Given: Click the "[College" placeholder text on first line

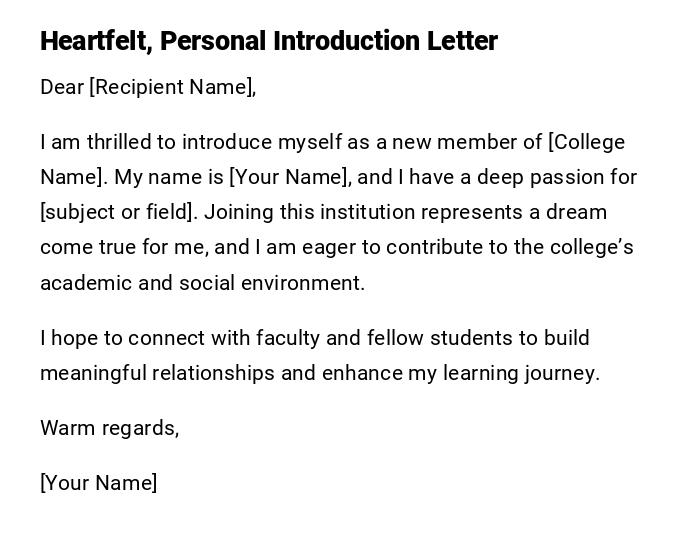Looking at the screenshot, I should pyautogui.click(x=586, y=142).
